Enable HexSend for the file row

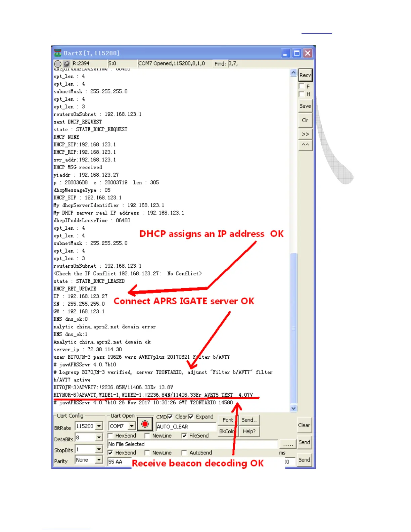110,436
